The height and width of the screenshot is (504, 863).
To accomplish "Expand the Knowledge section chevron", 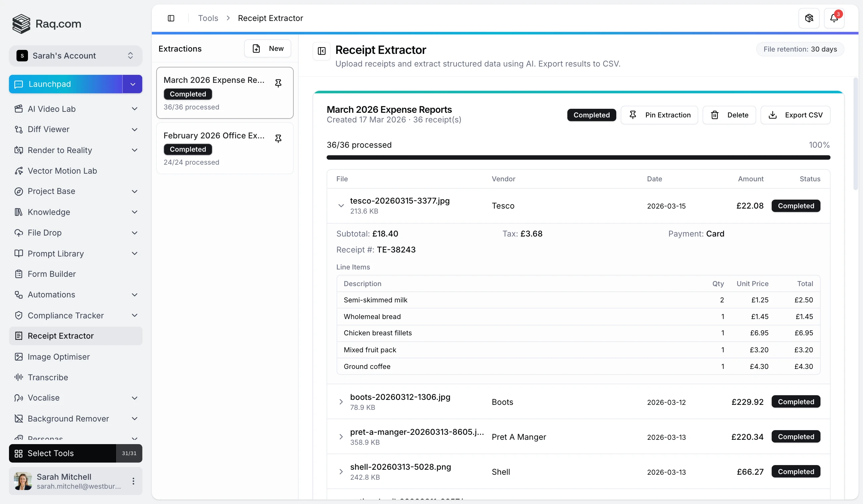I will [x=135, y=212].
